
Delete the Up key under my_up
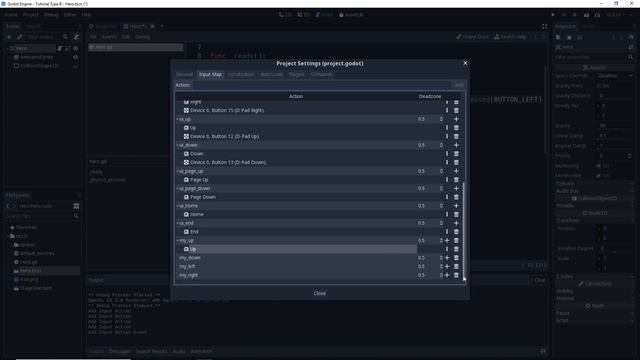pos(456,249)
